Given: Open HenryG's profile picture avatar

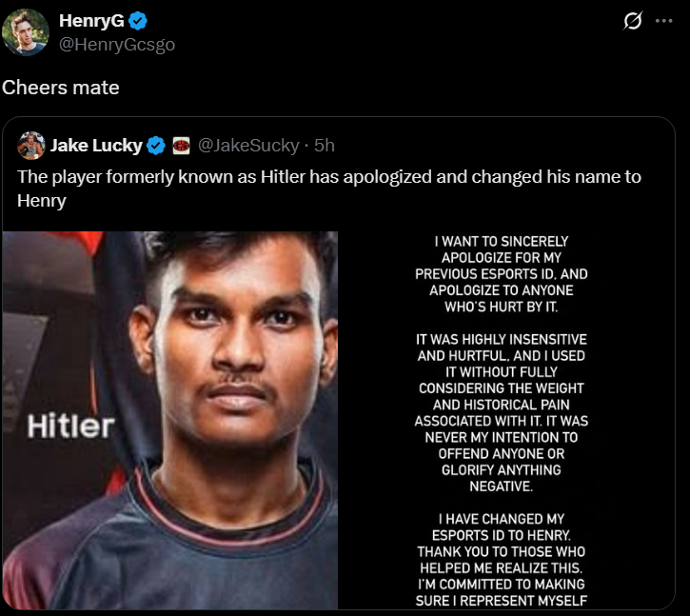Looking at the screenshot, I should pos(25,32).
